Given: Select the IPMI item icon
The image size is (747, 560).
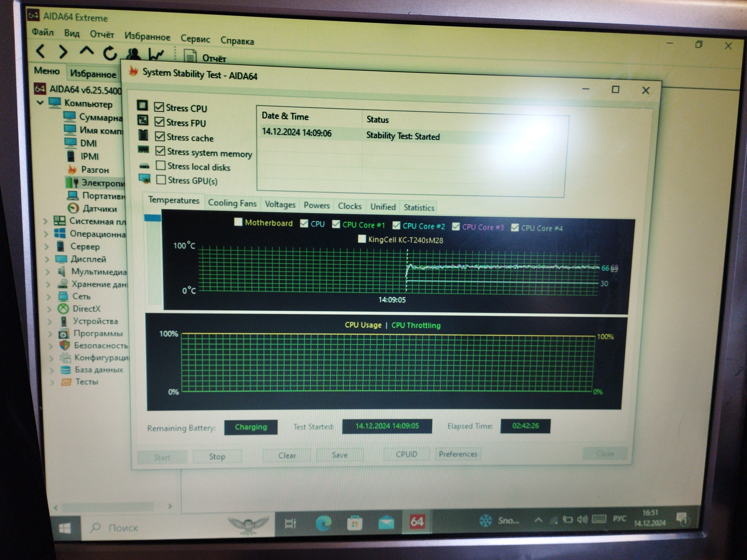Looking at the screenshot, I should tap(70, 156).
